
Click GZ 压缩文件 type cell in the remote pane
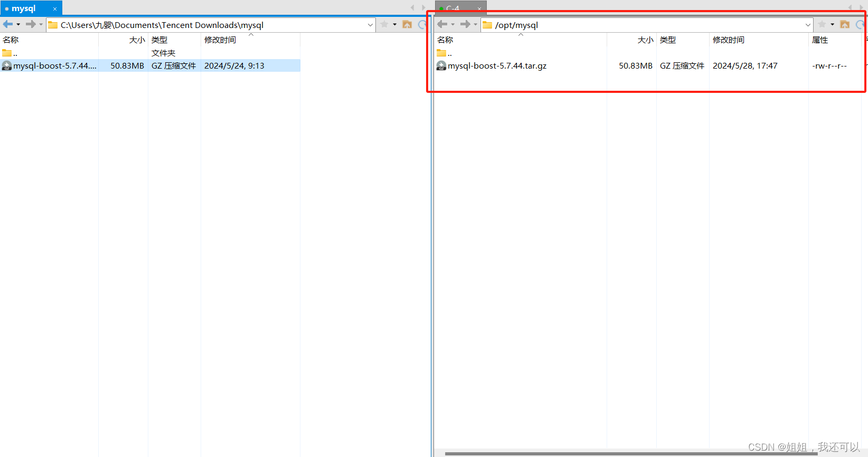click(682, 65)
